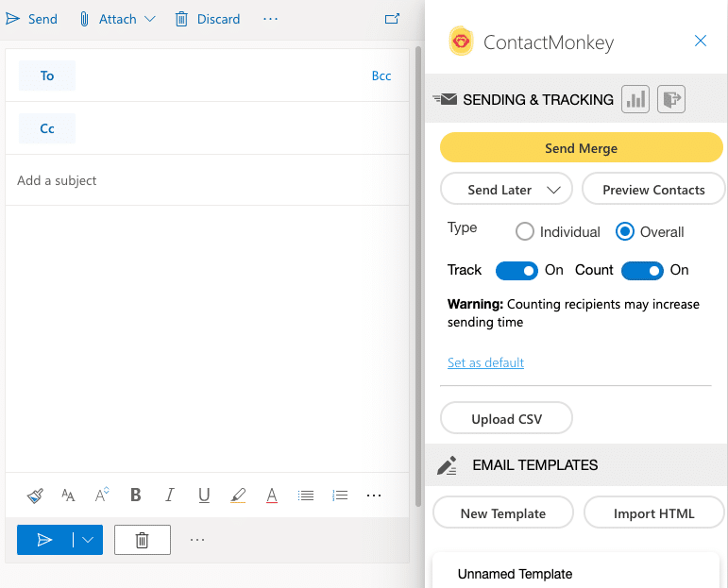The width and height of the screenshot is (728, 588).
Task: Select the font color tool
Action: (272, 496)
